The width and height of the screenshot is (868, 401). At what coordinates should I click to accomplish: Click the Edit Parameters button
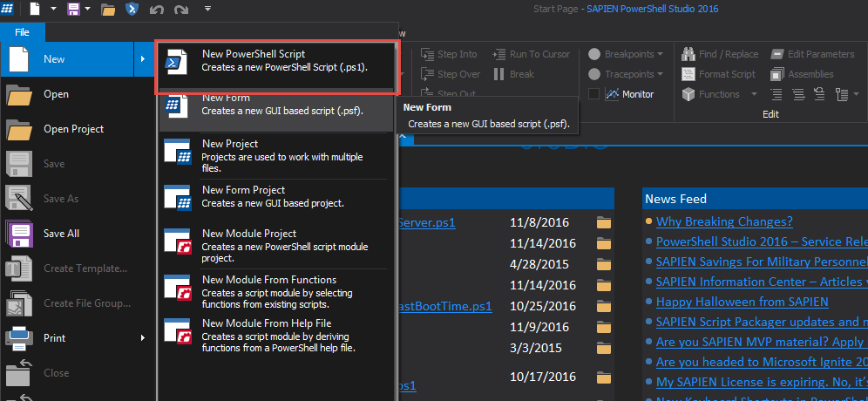(812, 54)
